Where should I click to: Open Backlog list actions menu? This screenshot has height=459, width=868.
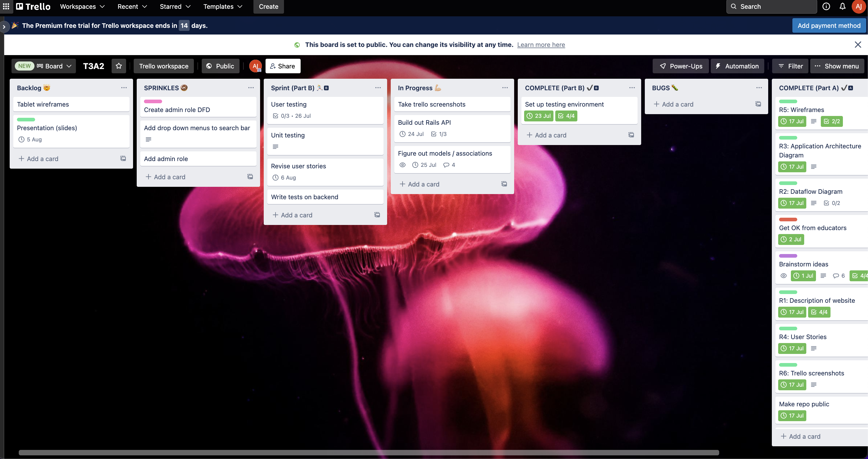pos(124,88)
